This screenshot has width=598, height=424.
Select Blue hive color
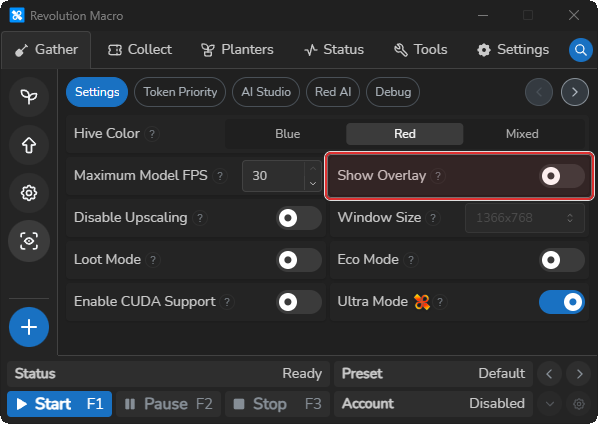point(288,134)
